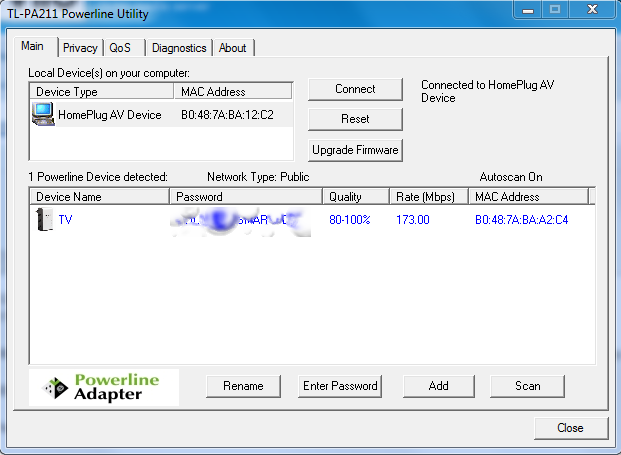Click the 80-100% quality value
The image size is (621, 455).
pyautogui.click(x=350, y=220)
